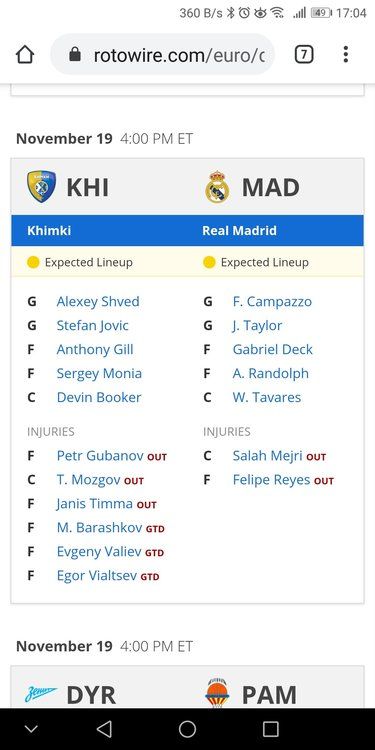Open injured player Salah Mejri link
The image size is (375, 750).
267,456
